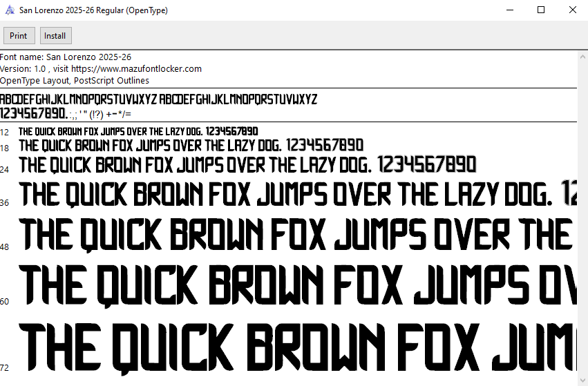Click the 'OpenType Layout, PostScript Outlines' line
Screen dimensions: 588x386
(x=75, y=80)
